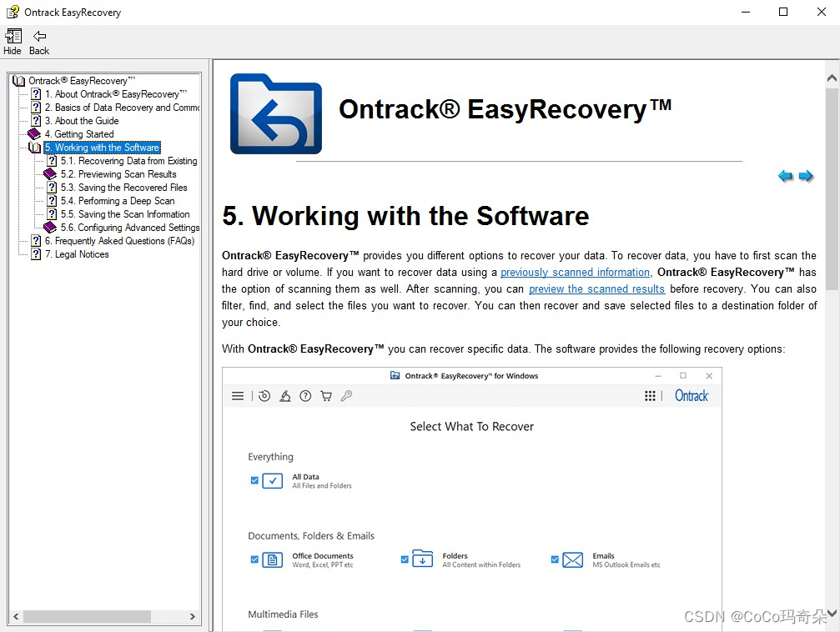Click the content pane scroll up arrow
The height and width of the screenshot is (632, 840).
pyautogui.click(x=832, y=78)
